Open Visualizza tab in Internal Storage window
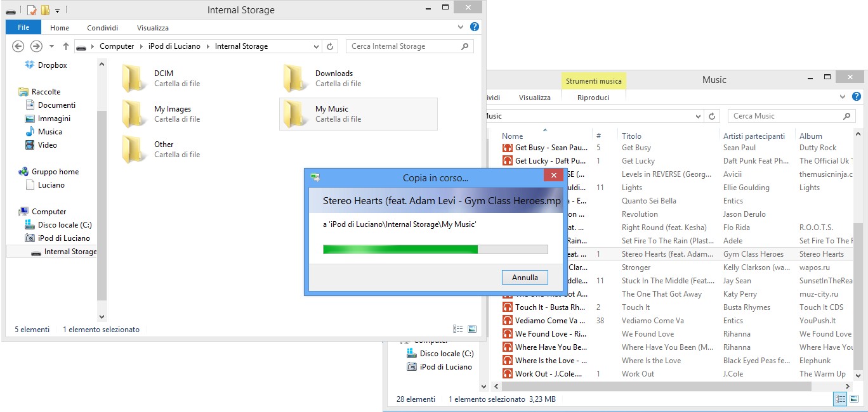This screenshot has height=412, width=868. coord(153,28)
